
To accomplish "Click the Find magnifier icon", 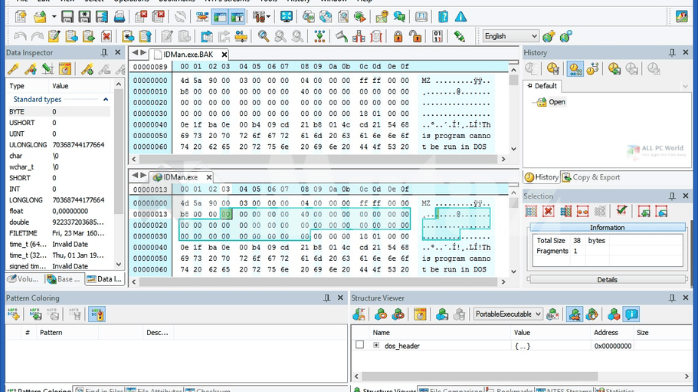I will [x=263, y=36].
